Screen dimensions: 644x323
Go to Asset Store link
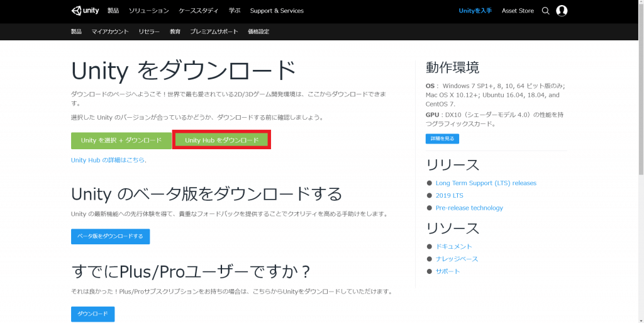[x=518, y=11]
